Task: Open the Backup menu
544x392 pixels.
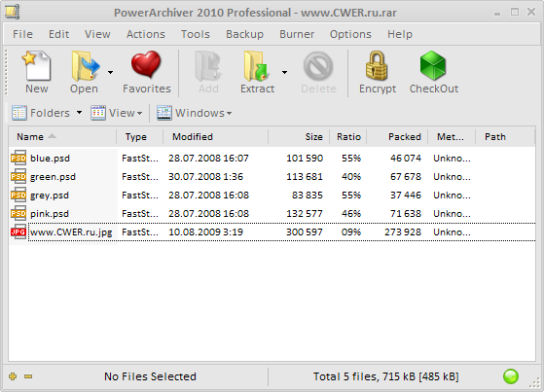Action: pos(244,34)
